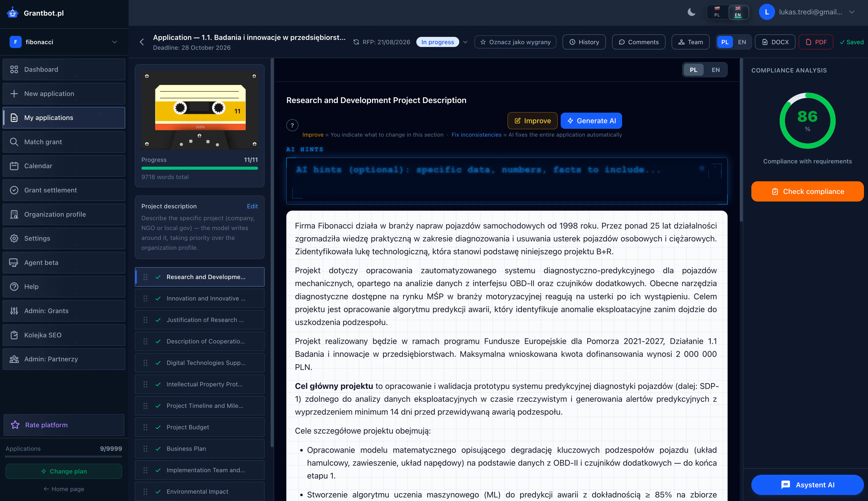This screenshot has height=501, width=868.
Task: Select Innovation and Innovative section
Action: pyautogui.click(x=199, y=298)
